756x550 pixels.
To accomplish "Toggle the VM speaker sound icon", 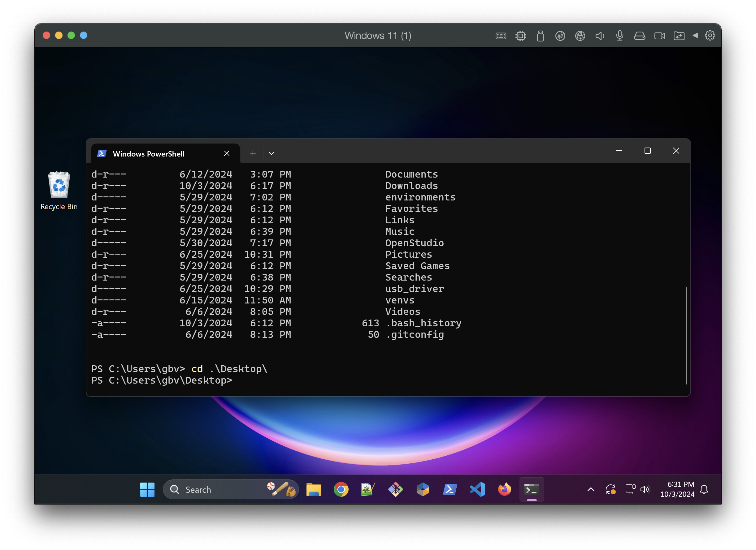I will (x=600, y=36).
